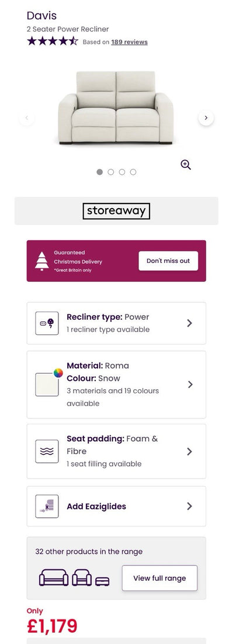Screen dimensions: 243x644
Task: Select the third image carousel dot
Action: click(122, 172)
